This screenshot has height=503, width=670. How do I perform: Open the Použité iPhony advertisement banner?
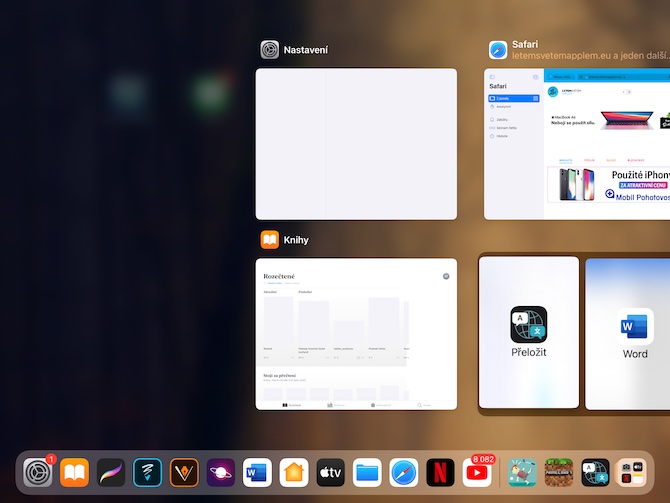coord(608,185)
